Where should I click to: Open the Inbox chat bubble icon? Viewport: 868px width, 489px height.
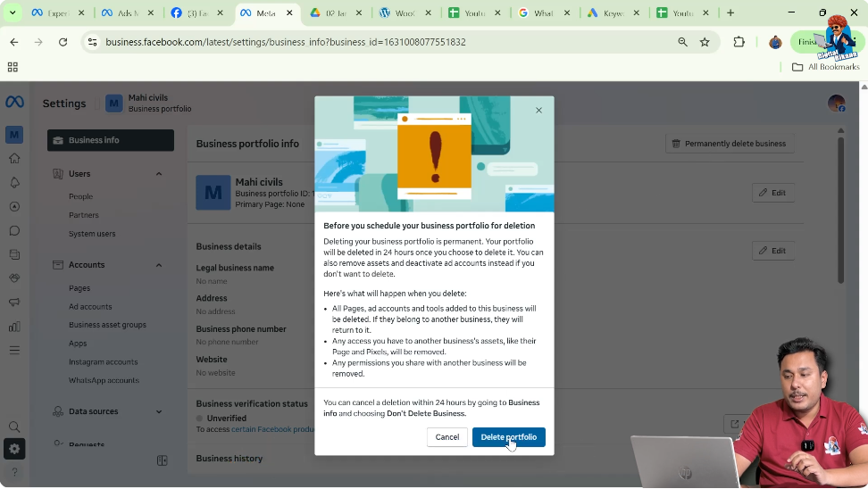click(14, 231)
